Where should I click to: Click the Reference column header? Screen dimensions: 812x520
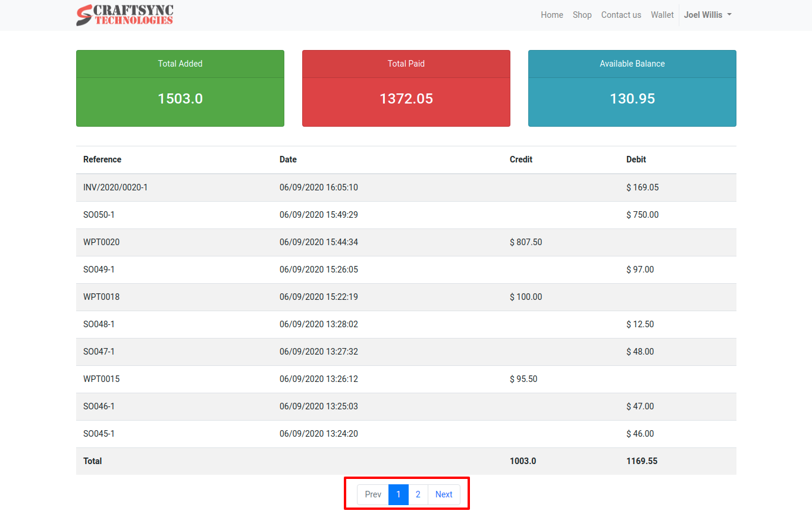point(102,159)
